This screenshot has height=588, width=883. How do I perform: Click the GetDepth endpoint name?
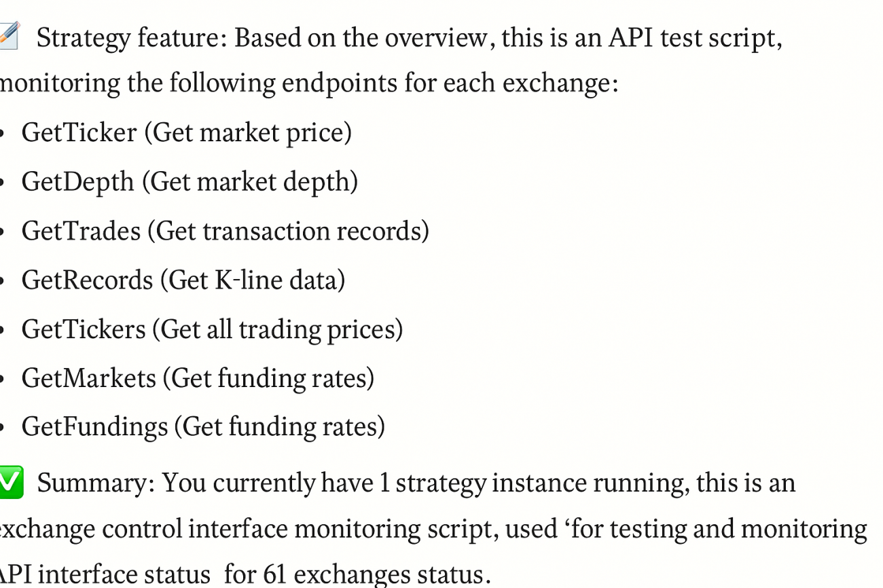[77, 181]
